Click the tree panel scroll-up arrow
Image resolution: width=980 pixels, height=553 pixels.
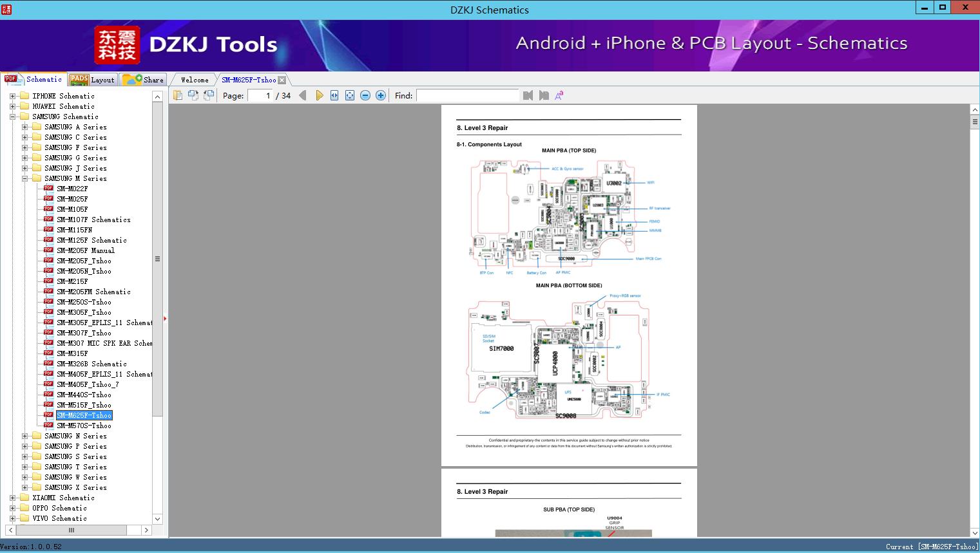(157, 97)
